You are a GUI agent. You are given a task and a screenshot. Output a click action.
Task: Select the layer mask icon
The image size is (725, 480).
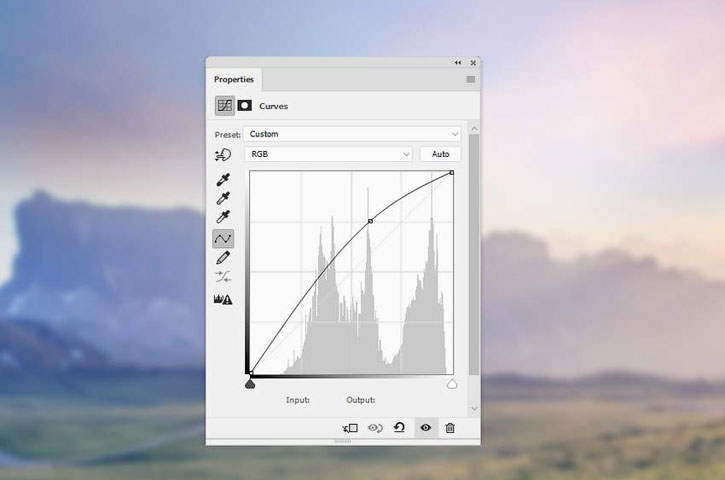[245, 106]
